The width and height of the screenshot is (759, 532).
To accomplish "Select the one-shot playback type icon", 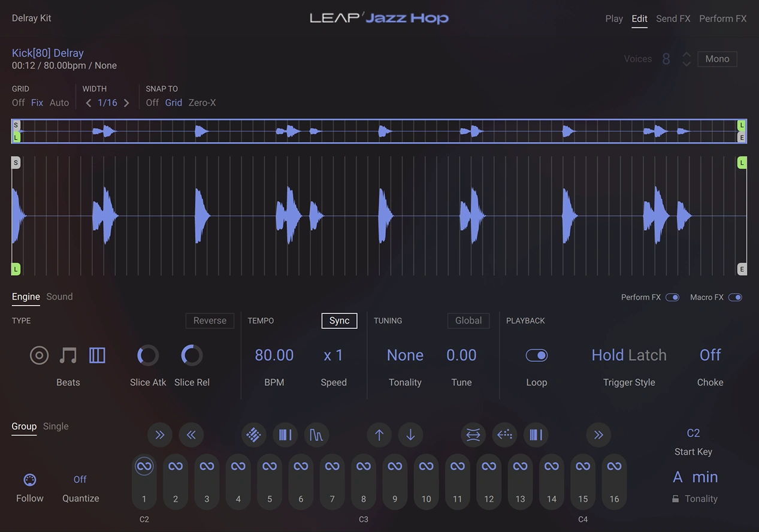I will click(x=39, y=355).
